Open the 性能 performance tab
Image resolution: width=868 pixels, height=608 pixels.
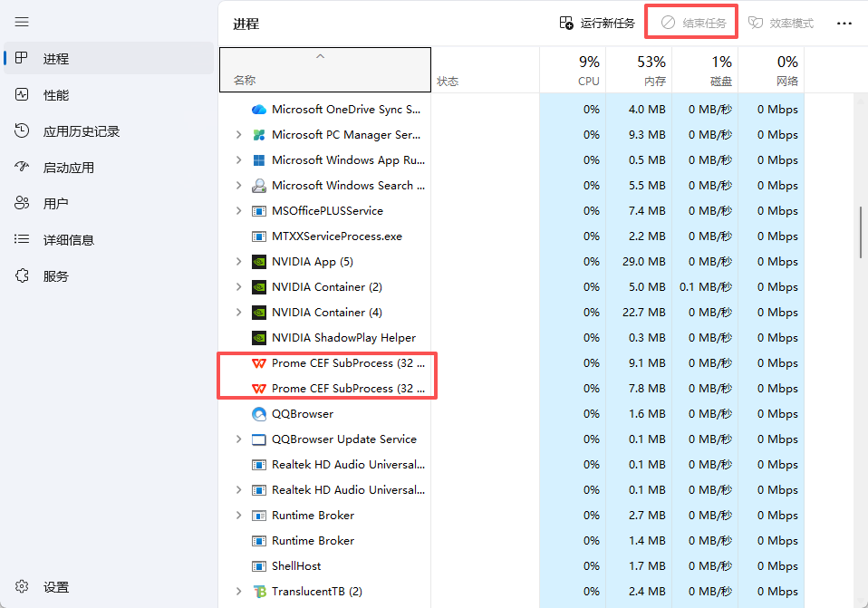[109, 94]
